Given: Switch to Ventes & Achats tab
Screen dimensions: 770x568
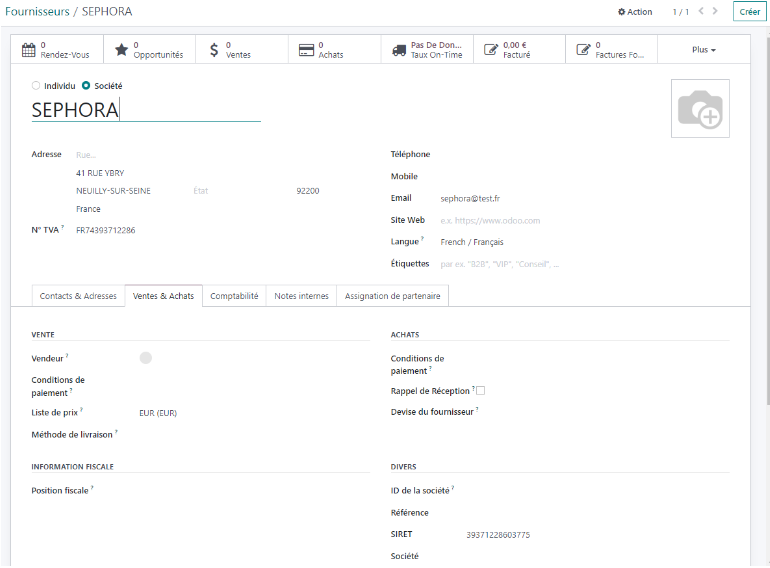Looking at the screenshot, I should pyautogui.click(x=164, y=296).
